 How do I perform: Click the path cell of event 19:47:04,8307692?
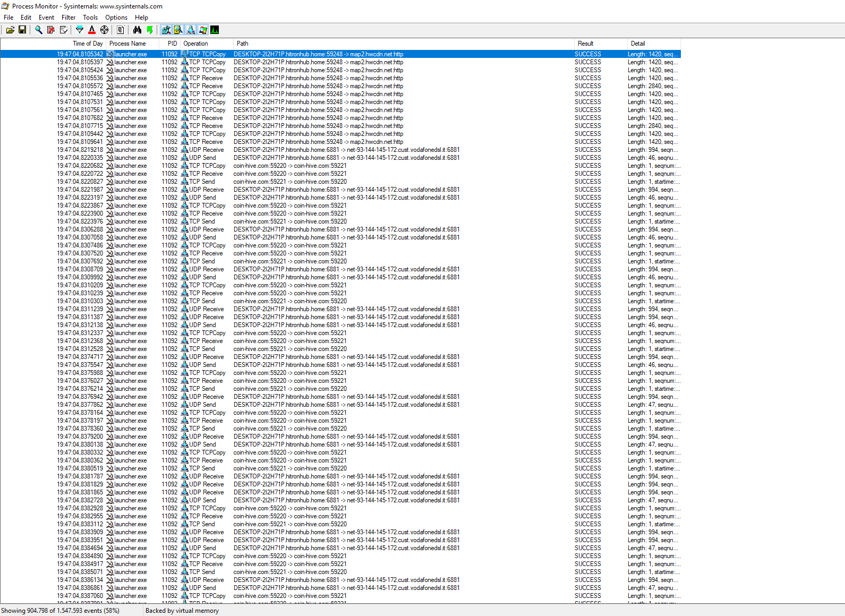coord(290,261)
